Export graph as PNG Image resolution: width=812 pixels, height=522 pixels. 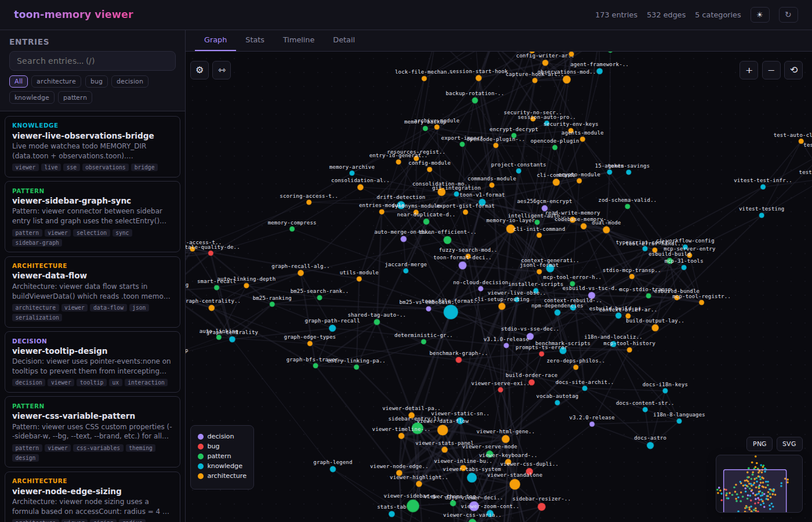click(x=760, y=444)
